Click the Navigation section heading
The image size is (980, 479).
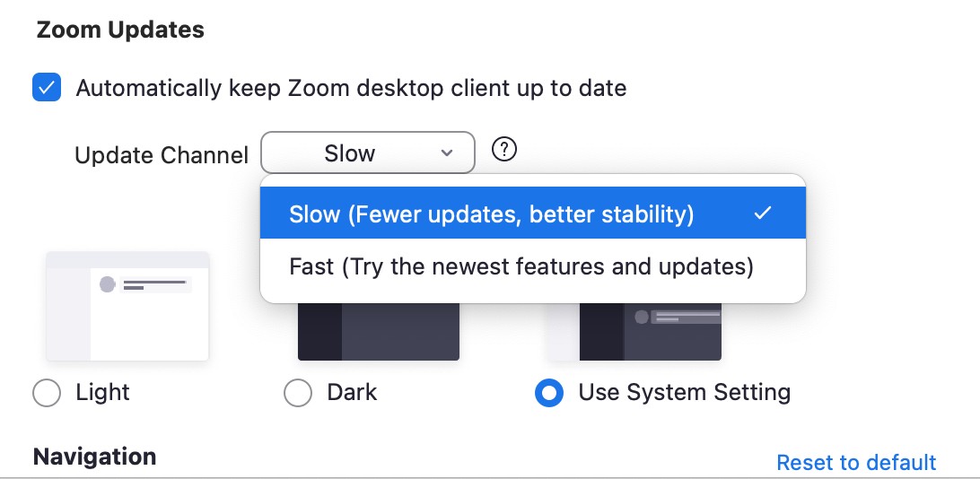(x=94, y=457)
